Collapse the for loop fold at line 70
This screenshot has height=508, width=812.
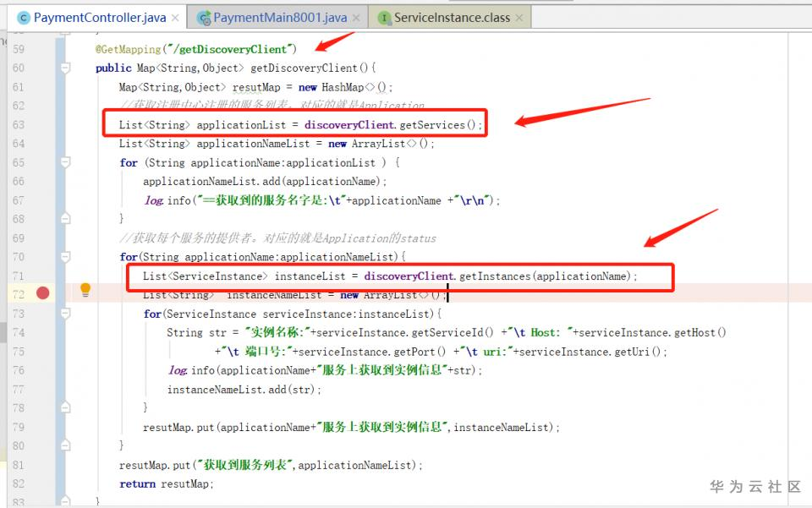65,257
